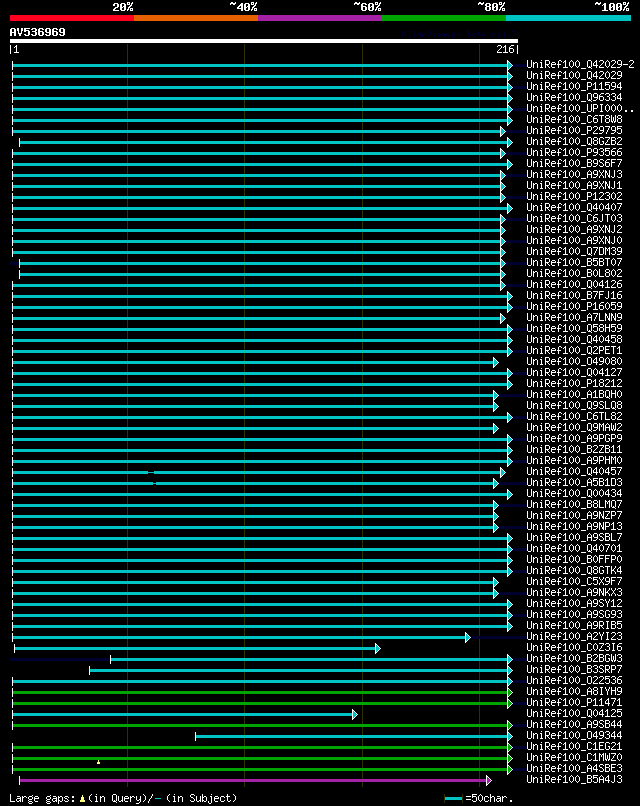Screen dimensions: 640x806
Task: Click the green ~80% identity legend bar
Action: coord(444,18)
